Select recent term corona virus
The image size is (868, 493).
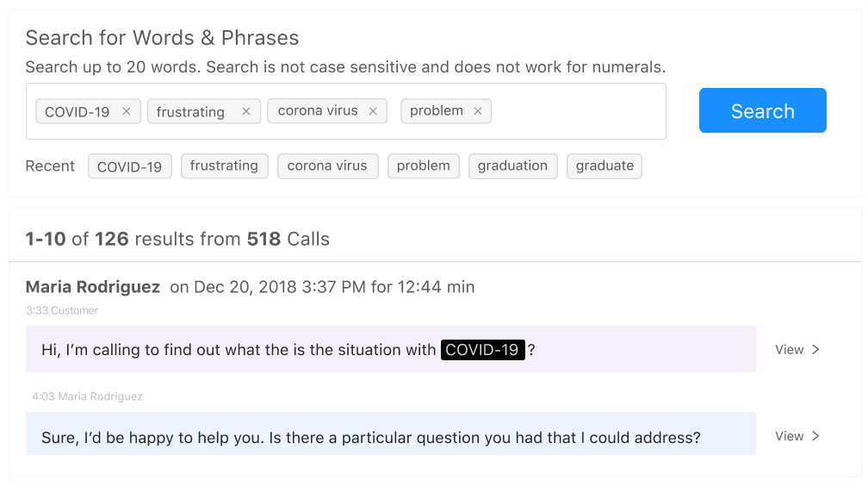(327, 166)
